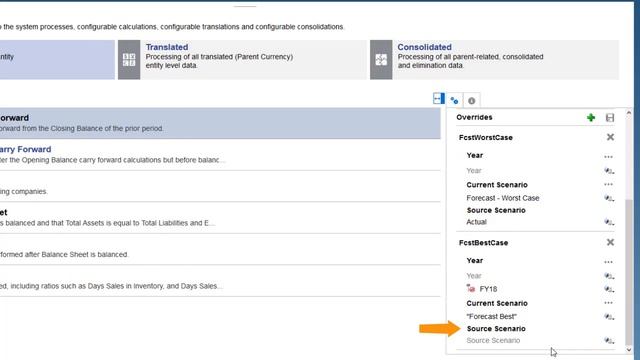Open member selector for Actual source scenario
This screenshot has height=360, width=640.
pyautogui.click(x=609, y=222)
